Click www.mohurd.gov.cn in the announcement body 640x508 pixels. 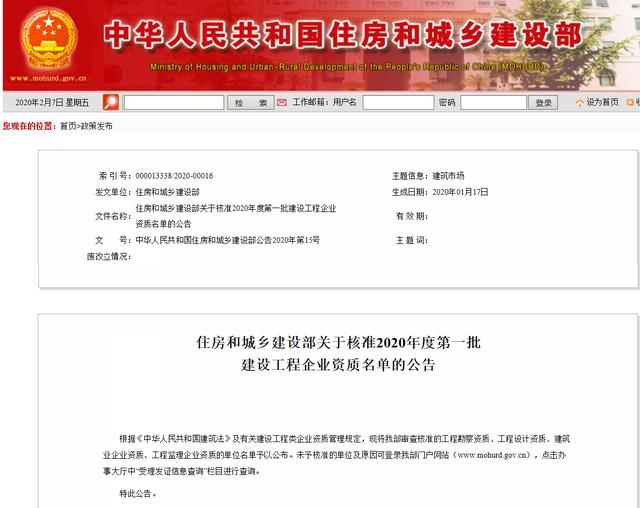pos(493,455)
